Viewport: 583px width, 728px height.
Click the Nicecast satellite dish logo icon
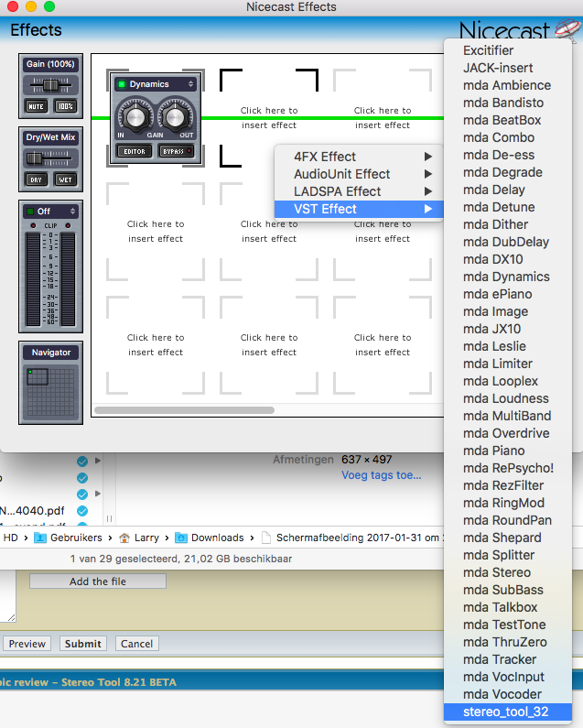567,30
